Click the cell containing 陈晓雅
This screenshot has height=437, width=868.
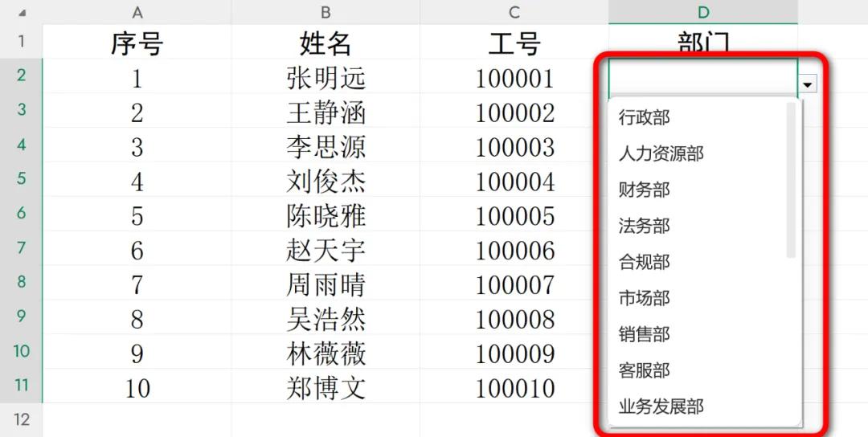click(x=325, y=213)
